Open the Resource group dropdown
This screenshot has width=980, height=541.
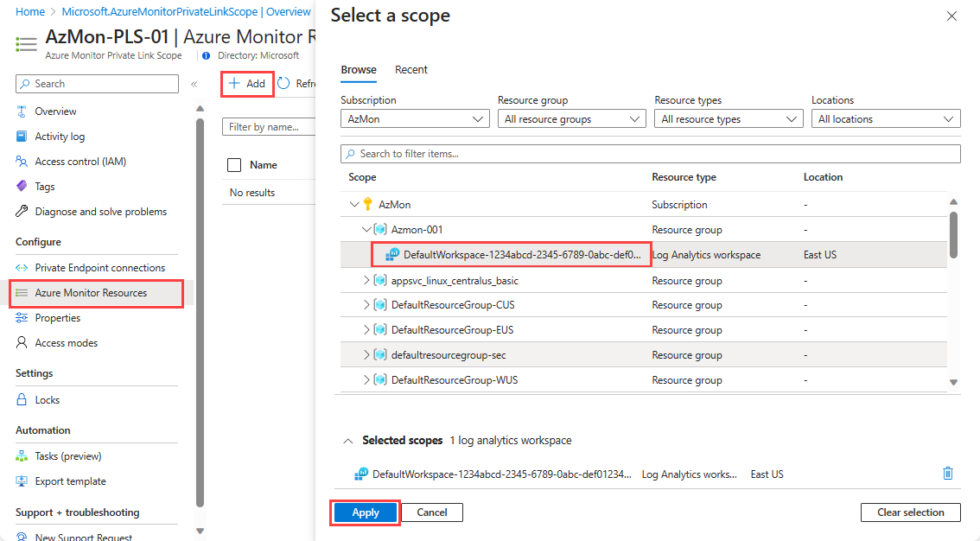[x=572, y=118]
